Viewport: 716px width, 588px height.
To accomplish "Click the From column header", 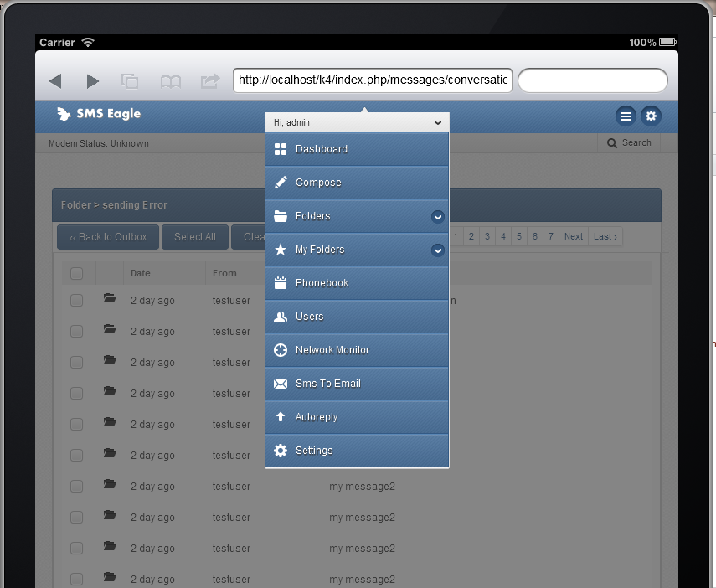I will click(x=224, y=273).
